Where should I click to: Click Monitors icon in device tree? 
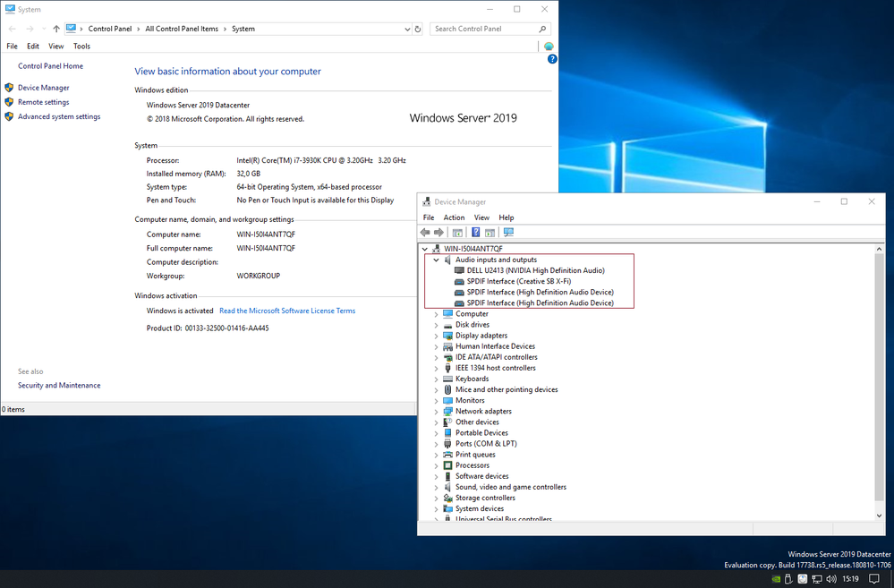448,400
